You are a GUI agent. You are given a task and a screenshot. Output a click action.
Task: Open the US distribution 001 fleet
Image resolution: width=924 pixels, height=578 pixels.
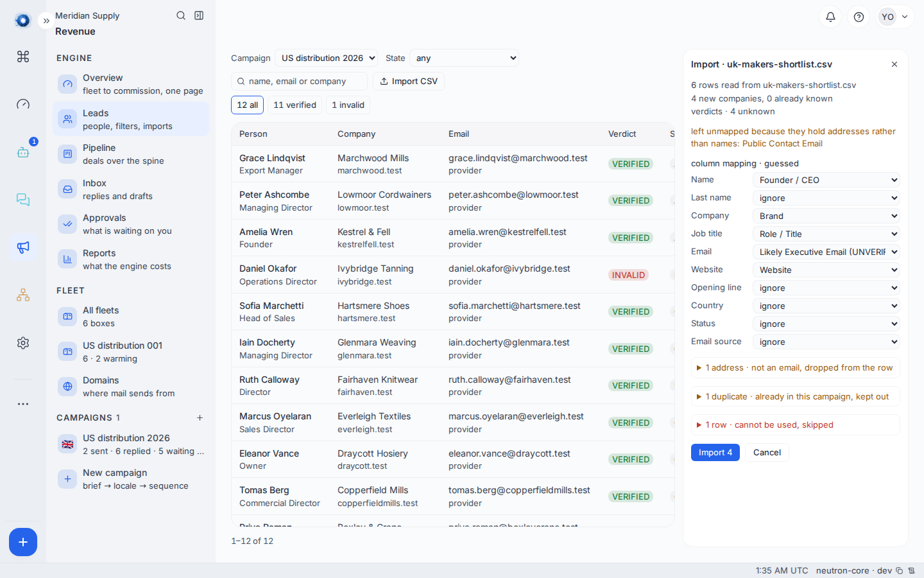[x=131, y=352]
